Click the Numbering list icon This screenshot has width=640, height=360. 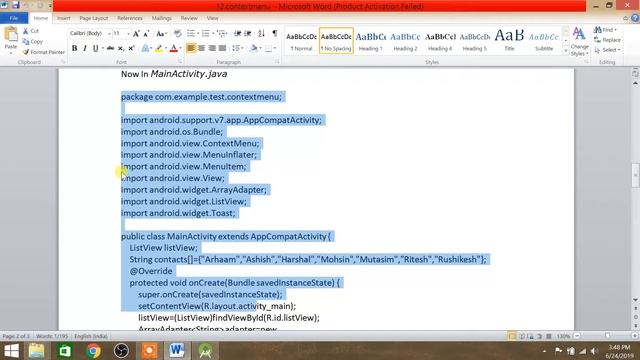pyautogui.click(x=205, y=33)
